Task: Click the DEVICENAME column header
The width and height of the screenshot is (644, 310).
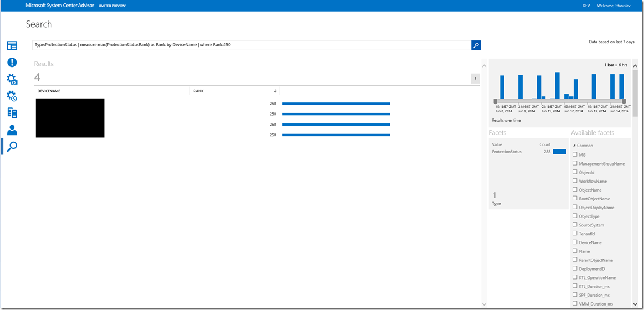Action: (49, 91)
